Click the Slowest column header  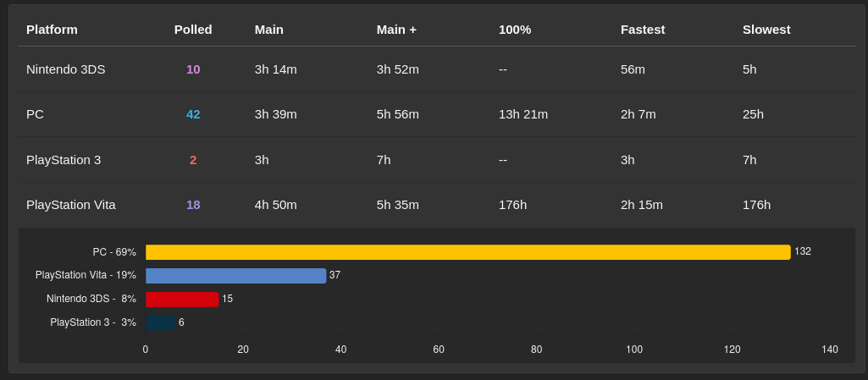click(x=766, y=30)
